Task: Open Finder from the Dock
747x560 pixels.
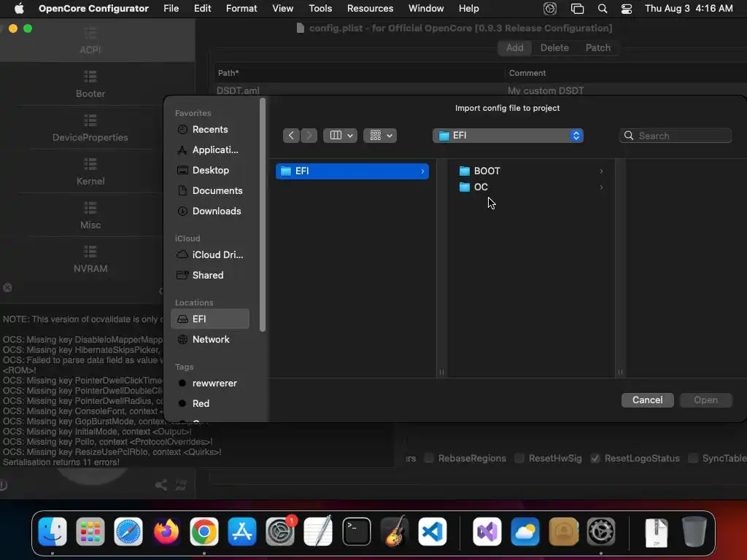Action: point(53,532)
